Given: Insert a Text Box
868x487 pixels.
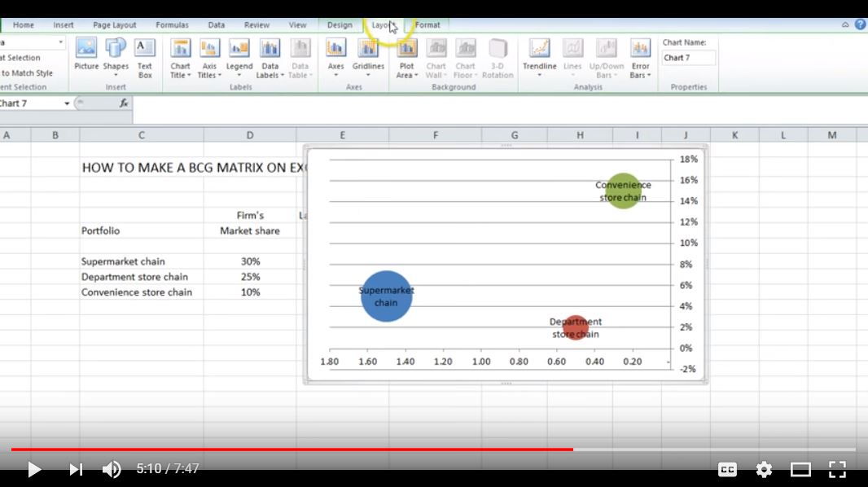Looking at the screenshot, I should click(146, 55).
